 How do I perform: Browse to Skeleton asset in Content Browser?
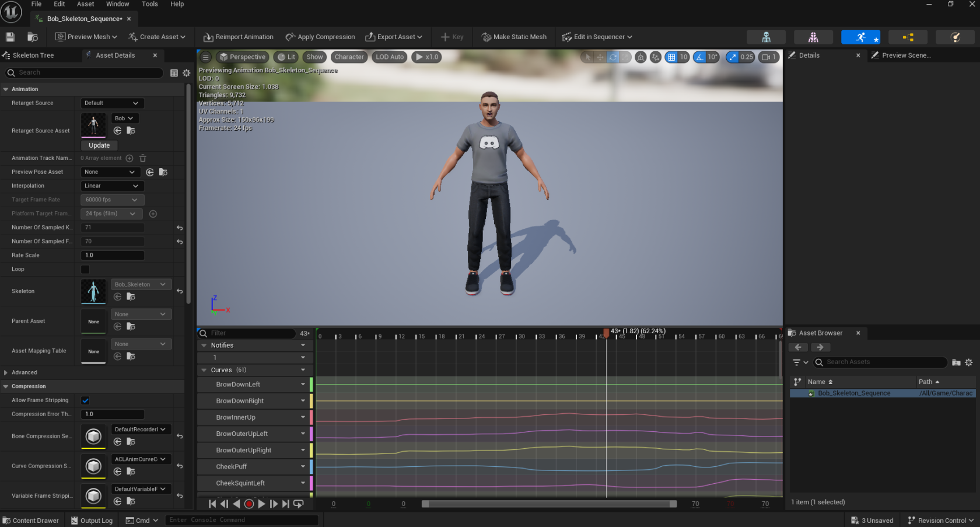click(131, 297)
